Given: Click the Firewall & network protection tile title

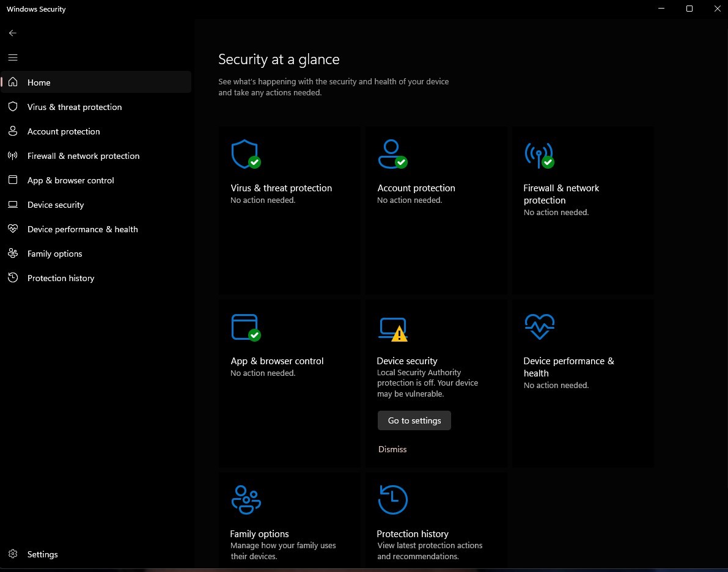Looking at the screenshot, I should click(x=561, y=194).
